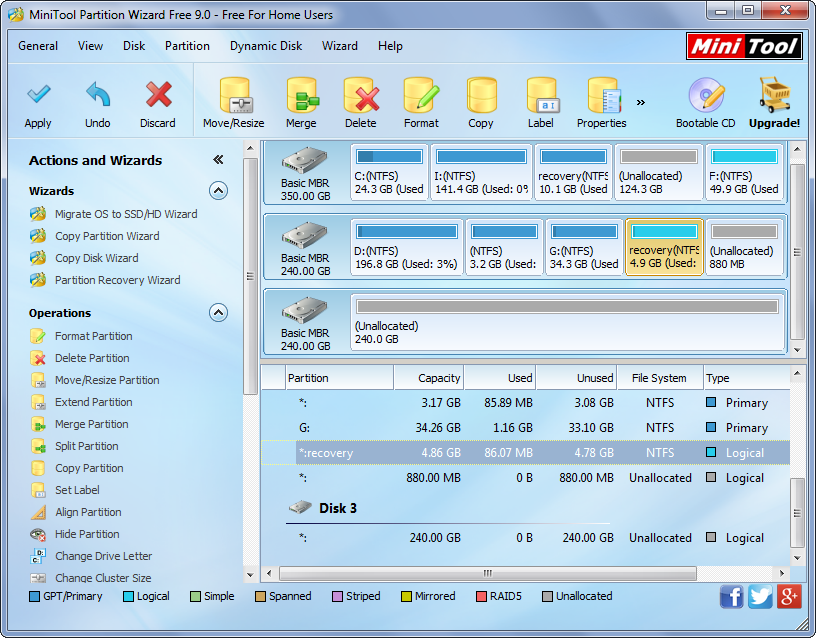
Task: Collapse the Wizards section
Action: pyautogui.click(x=219, y=191)
